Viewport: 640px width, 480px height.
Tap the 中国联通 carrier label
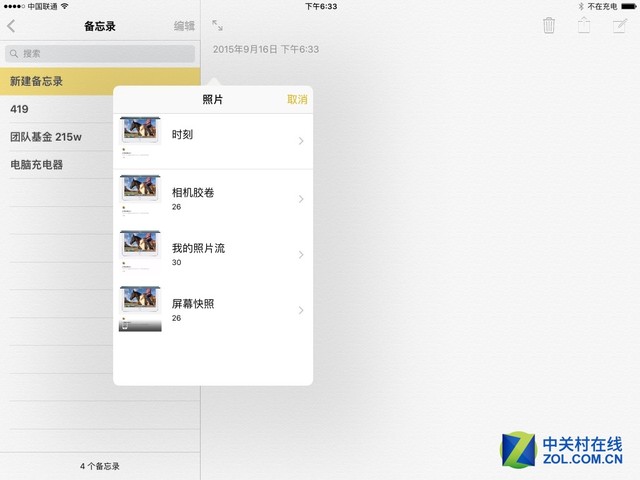[42, 6]
